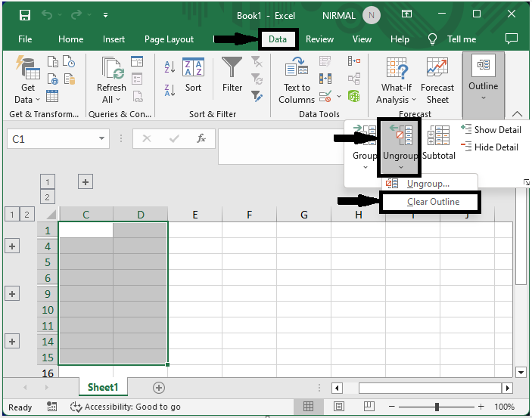Viewport: 532px width, 418px height.
Task: Open the What-If Analysis menu
Action: tap(396, 81)
